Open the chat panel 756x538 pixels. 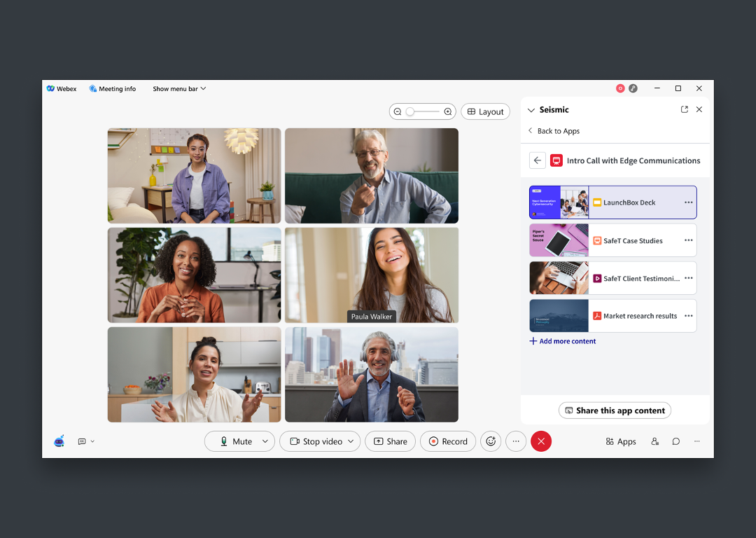676,441
